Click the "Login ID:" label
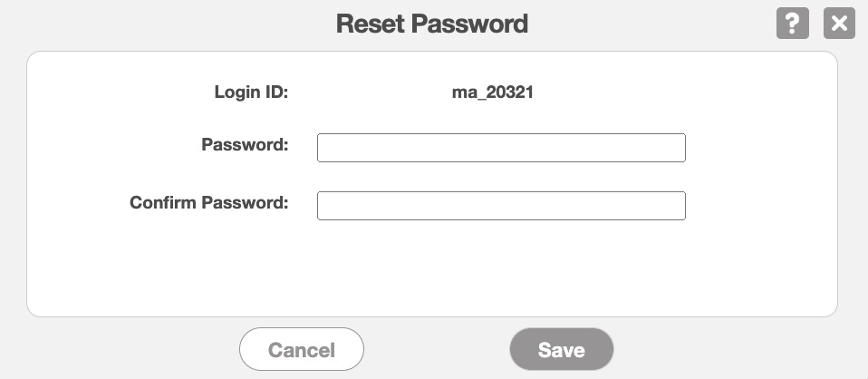The width and height of the screenshot is (868, 379). click(251, 92)
